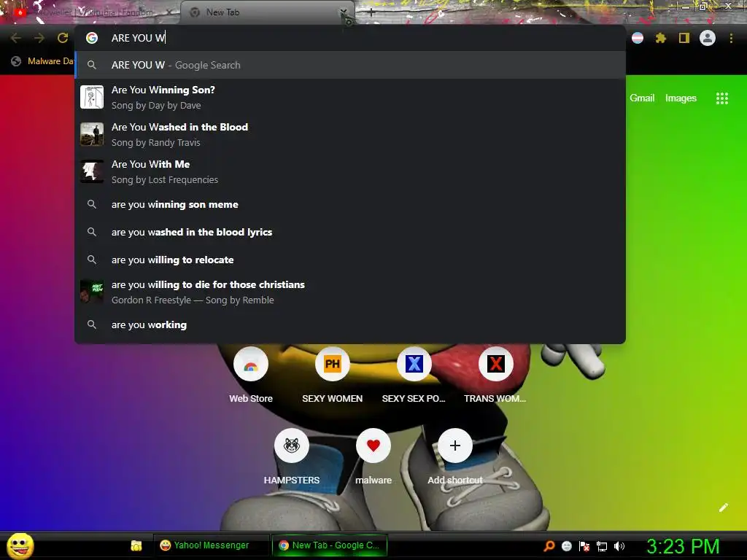Click the network tray icon
The height and width of the screenshot is (560, 747).
point(602,546)
